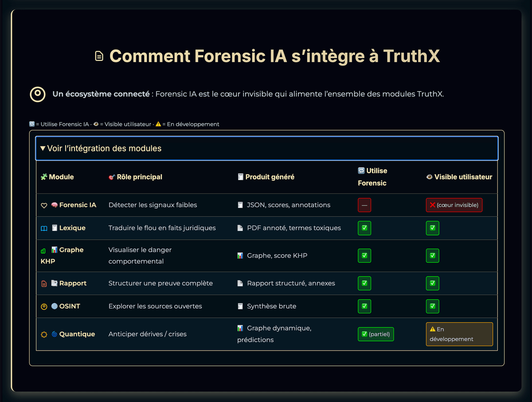This screenshot has width=532, height=402.
Task: Click Graphe KHP's 'Visible utilisateur' check badge
Action: pyautogui.click(x=433, y=256)
